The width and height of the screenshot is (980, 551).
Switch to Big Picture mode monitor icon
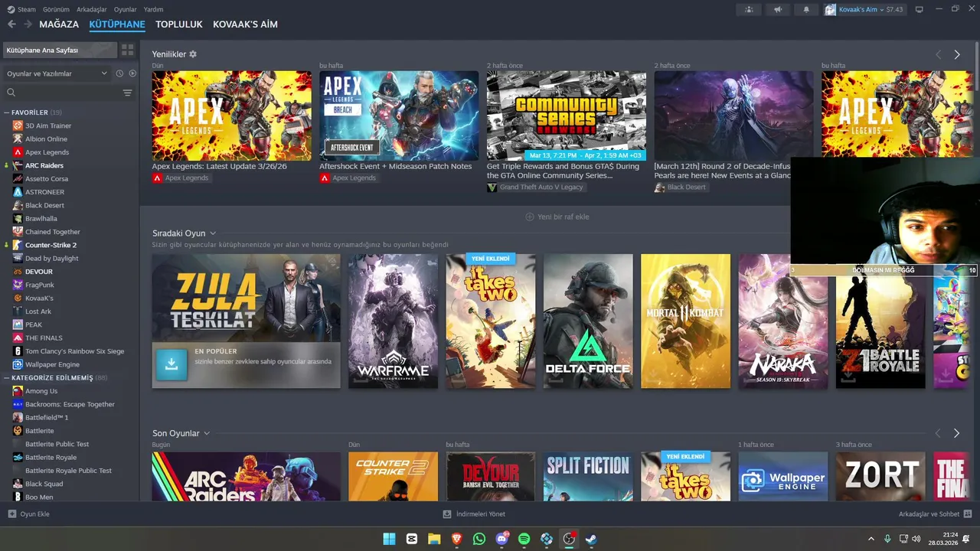tap(920, 9)
